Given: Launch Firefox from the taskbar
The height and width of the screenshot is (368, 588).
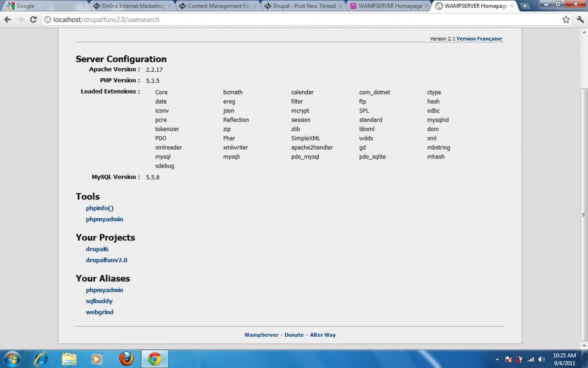Looking at the screenshot, I should coord(126,359).
